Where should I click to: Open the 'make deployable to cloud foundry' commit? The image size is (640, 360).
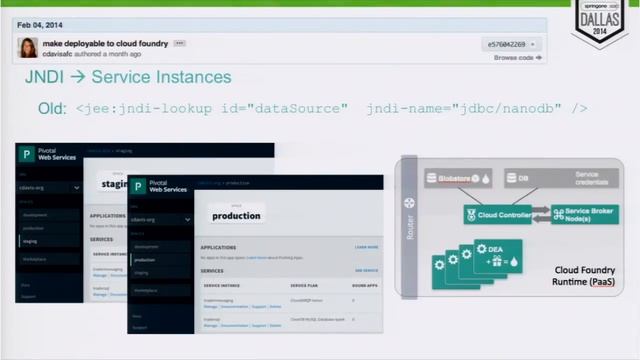105,44
